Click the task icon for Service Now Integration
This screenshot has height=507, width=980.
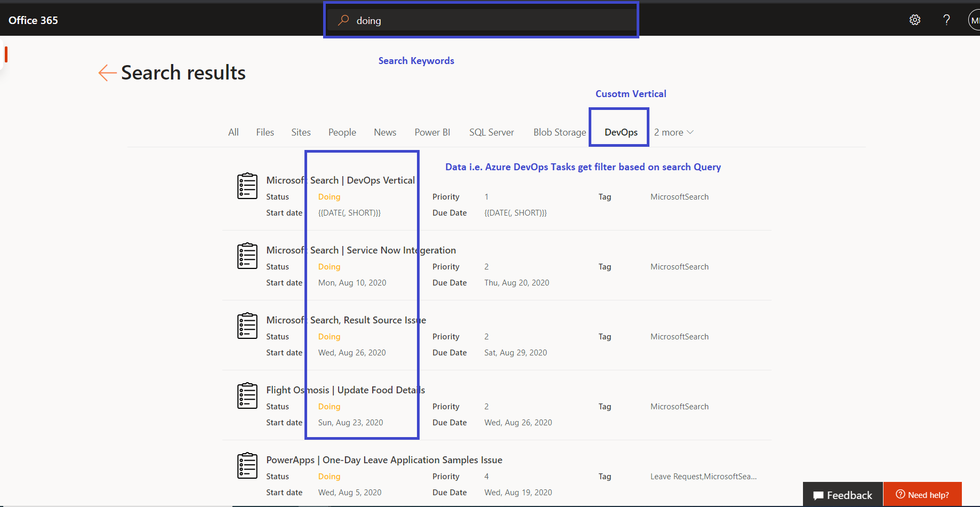click(x=247, y=255)
